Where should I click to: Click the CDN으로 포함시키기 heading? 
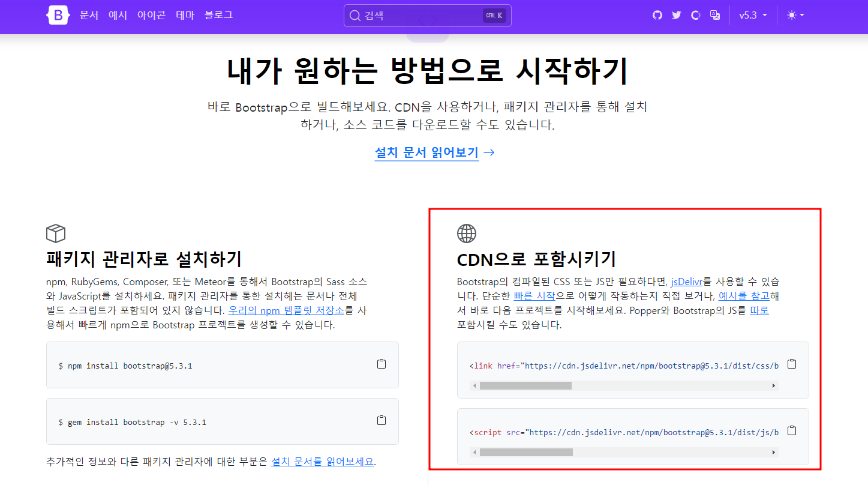[x=536, y=259]
